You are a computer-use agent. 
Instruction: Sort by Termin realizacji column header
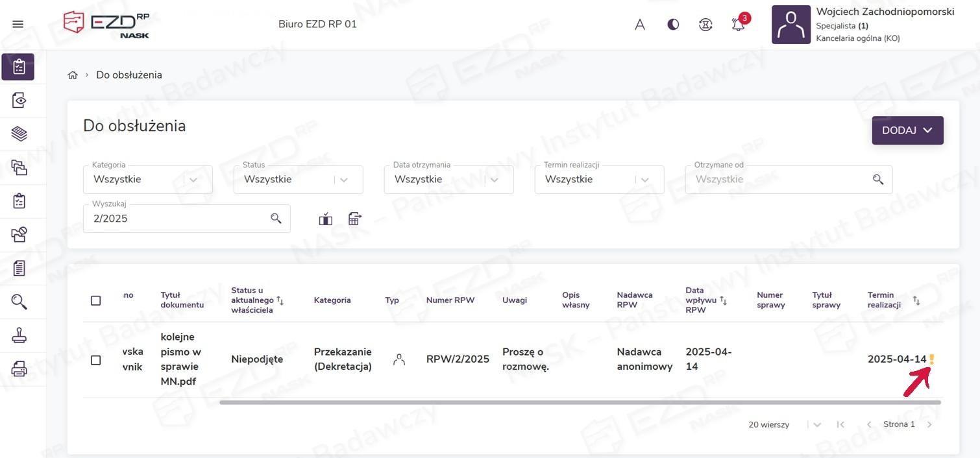(916, 300)
